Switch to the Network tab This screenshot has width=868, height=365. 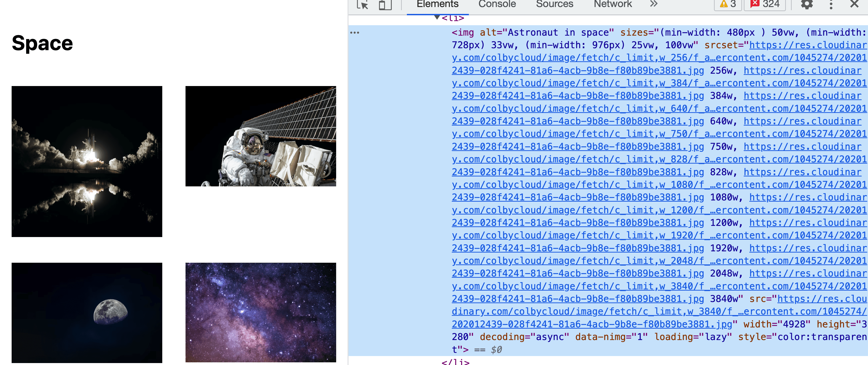pyautogui.click(x=612, y=4)
